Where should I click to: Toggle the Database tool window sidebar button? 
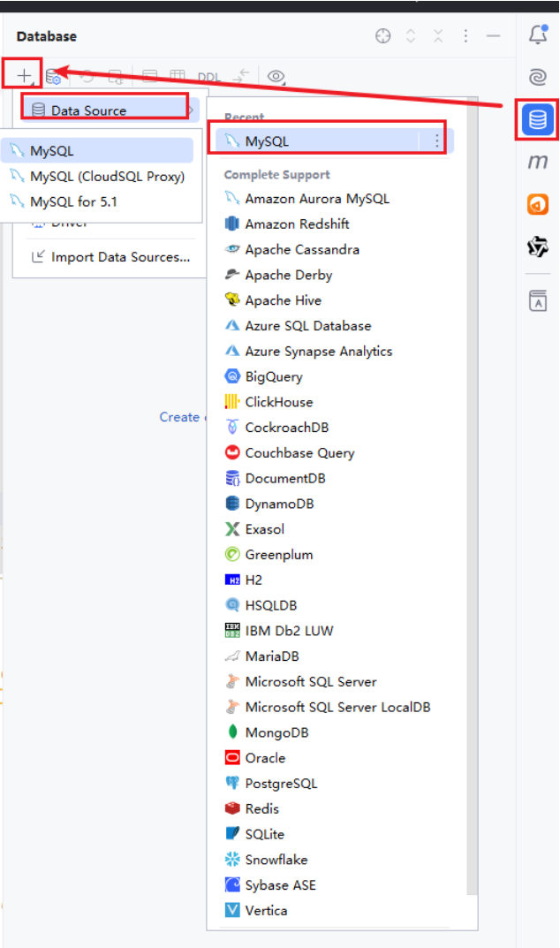(538, 119)
